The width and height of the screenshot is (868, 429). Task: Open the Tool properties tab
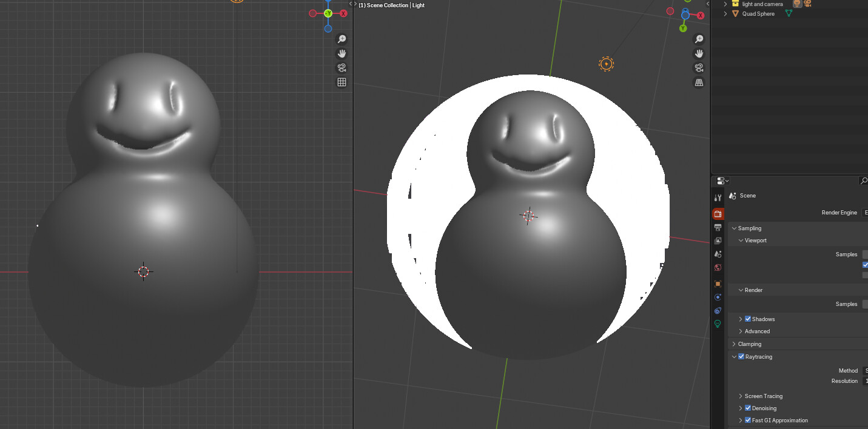(x=718, y=198)
